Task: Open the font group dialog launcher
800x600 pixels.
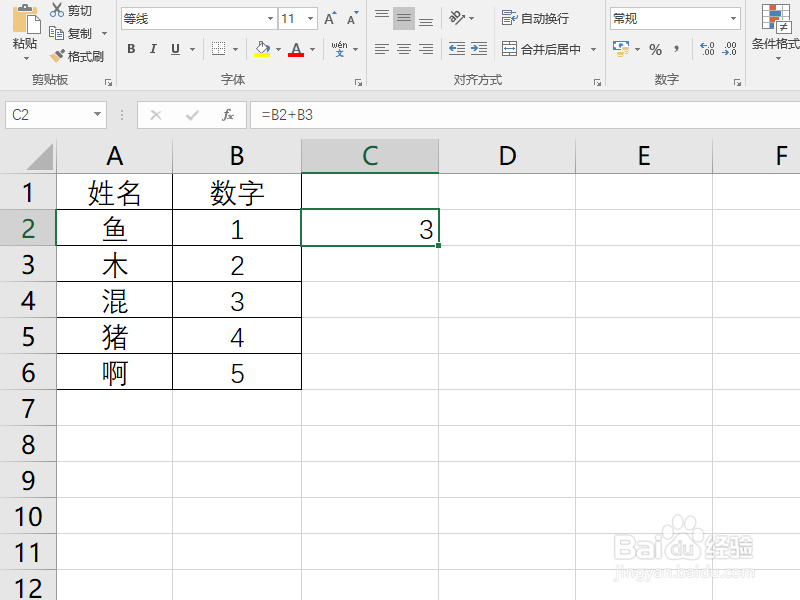Action: tap(358, 82)
